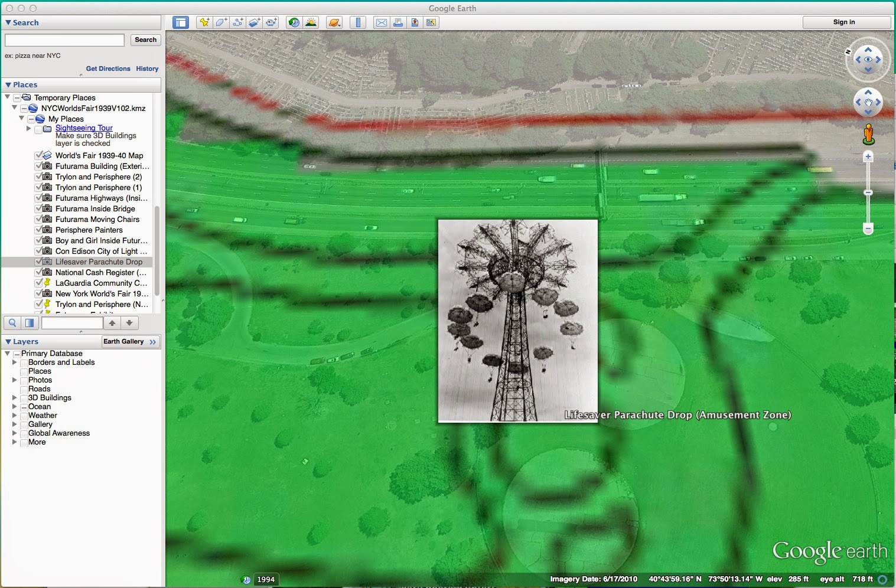Toggle Perisphere Painters checkbox

pos(38,230)
